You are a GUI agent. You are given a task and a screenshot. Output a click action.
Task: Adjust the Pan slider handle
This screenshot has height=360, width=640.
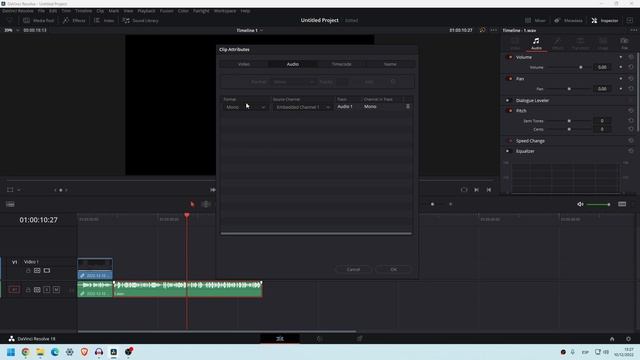point(569,89)
